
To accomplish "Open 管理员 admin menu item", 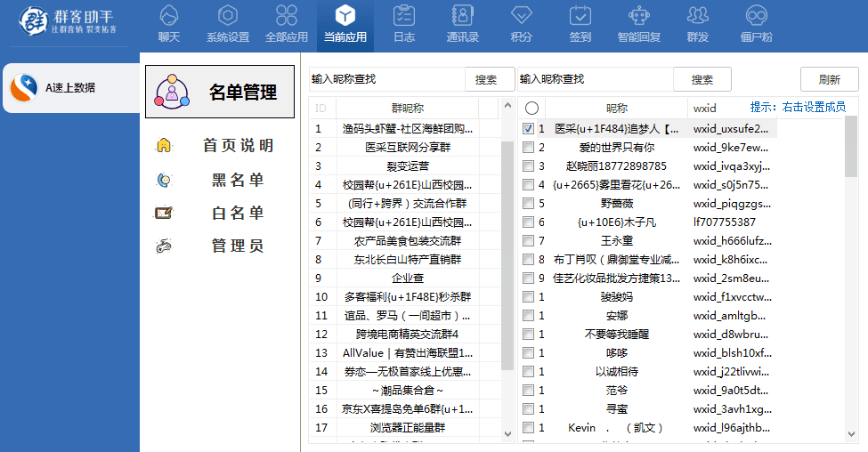I will [238, 246].
